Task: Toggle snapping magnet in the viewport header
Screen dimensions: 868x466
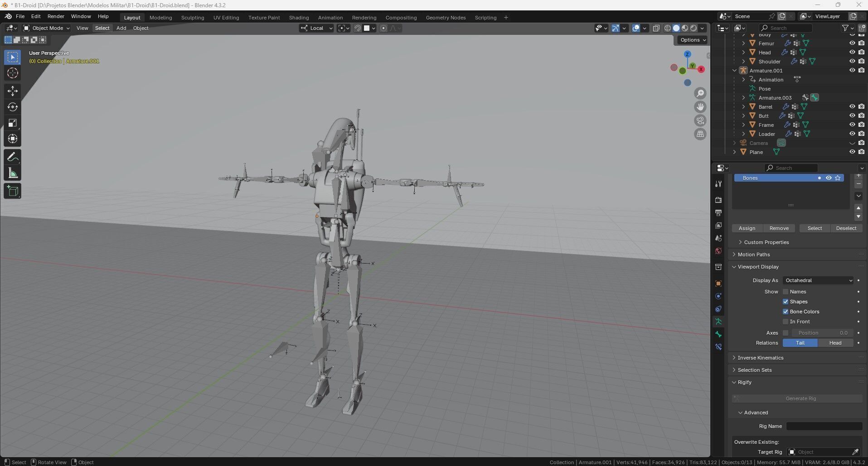Action: 358,28
